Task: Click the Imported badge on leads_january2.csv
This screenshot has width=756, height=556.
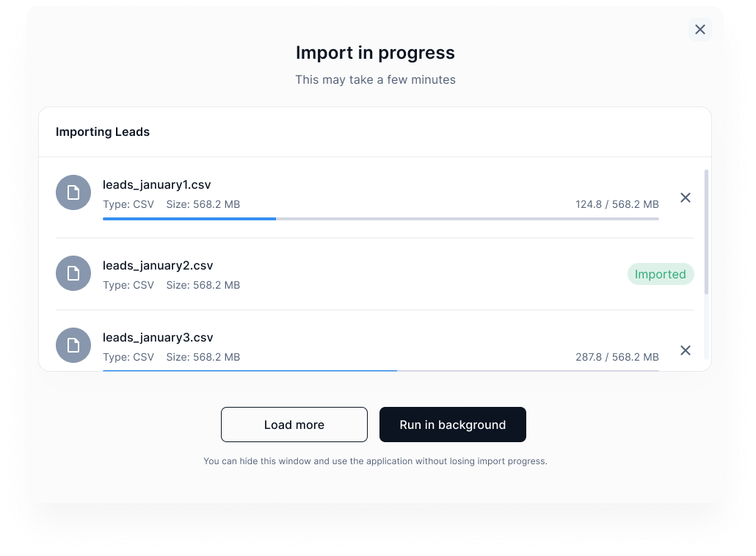Action: pyautogui.click(x=661, y=274)
